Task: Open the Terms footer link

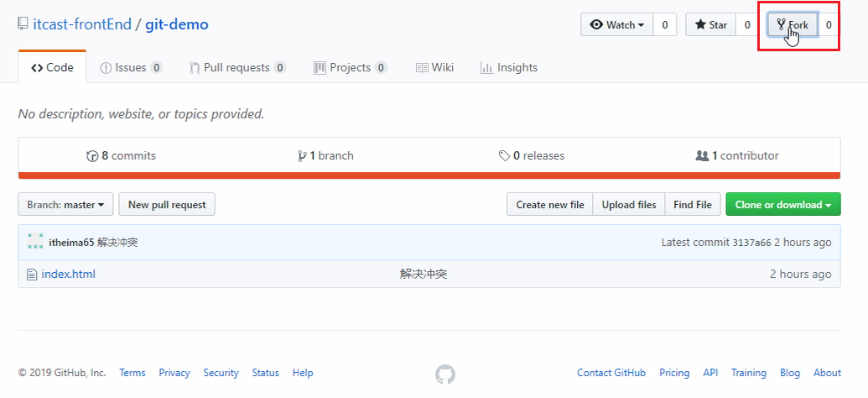Action: click(133, 373)
